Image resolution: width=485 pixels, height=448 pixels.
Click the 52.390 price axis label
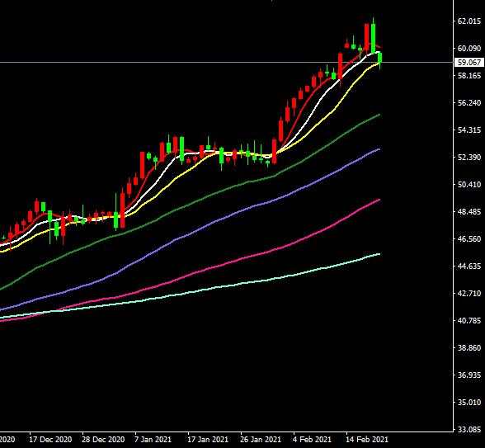pyautogui.click(x=469, y=157)
